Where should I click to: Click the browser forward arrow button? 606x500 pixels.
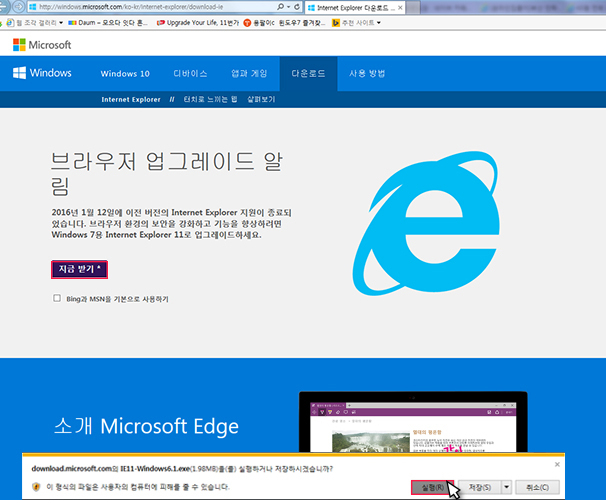click(x=18, y=7)
